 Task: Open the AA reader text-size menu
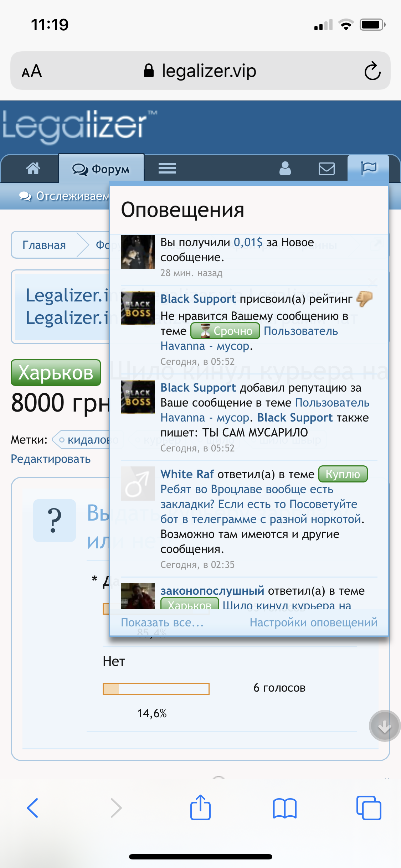[x=32, y=71]
